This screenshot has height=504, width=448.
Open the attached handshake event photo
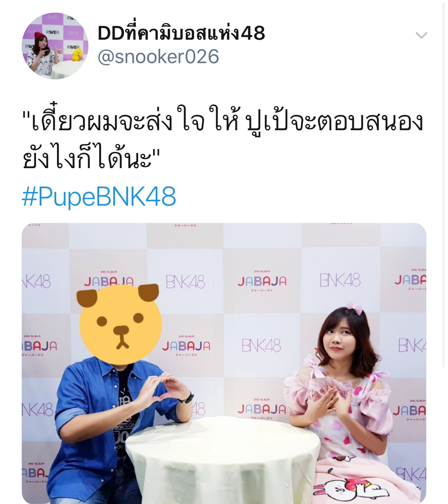tap(224, 363)
